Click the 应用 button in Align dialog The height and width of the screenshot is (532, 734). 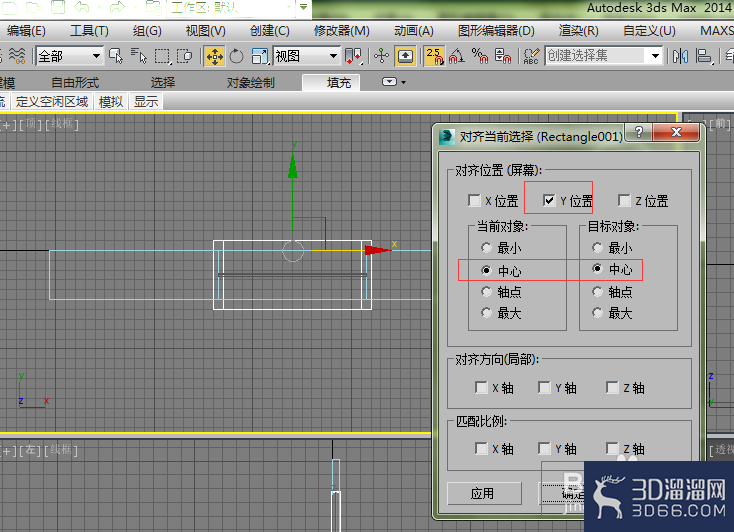(484, 493)
